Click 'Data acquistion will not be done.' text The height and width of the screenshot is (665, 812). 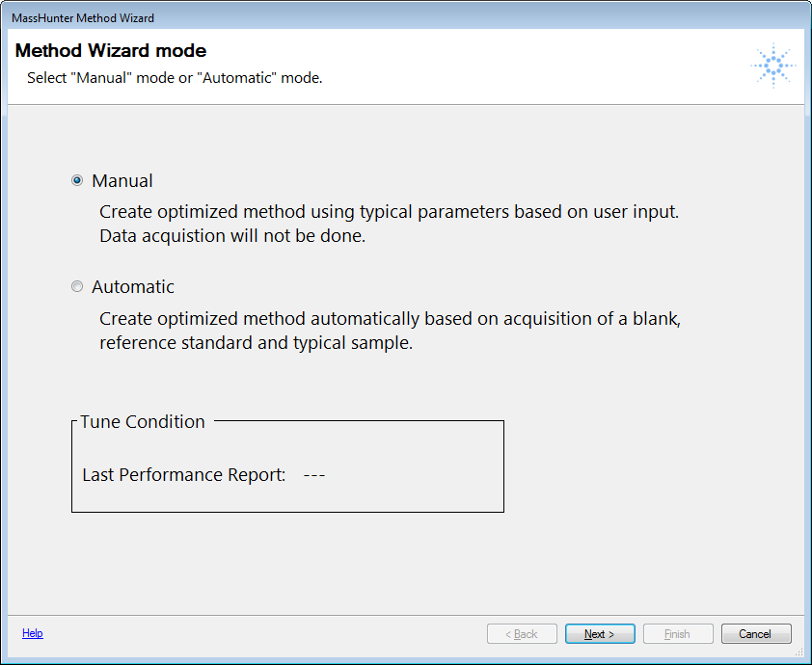232,236
